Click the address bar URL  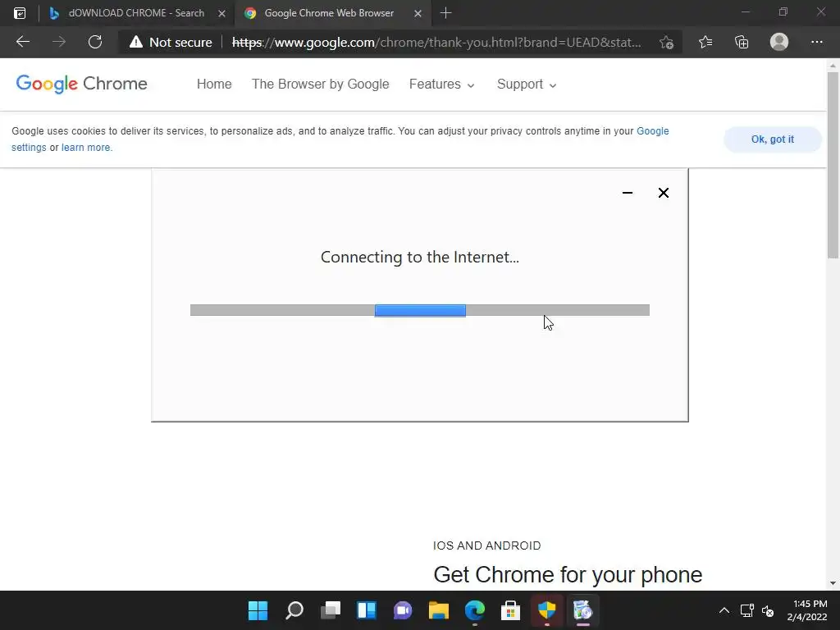tap(436, 43)
